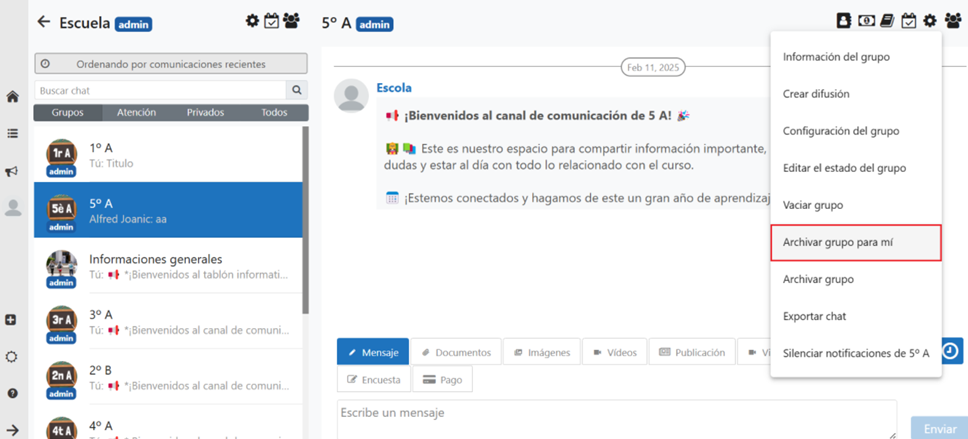Click the back arrow beside Escuela
Screen dimensions: 968x439
(43, 22)
